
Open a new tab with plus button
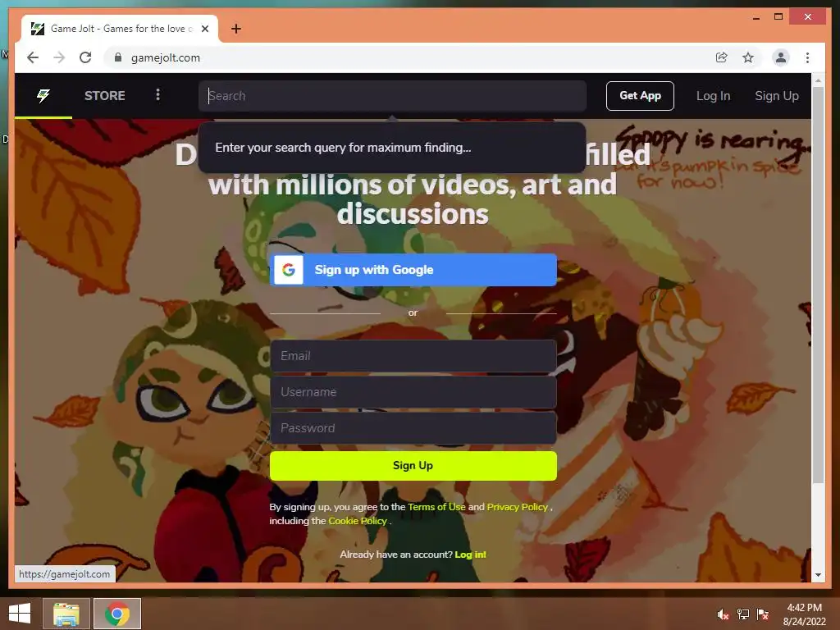click(236, 29)
